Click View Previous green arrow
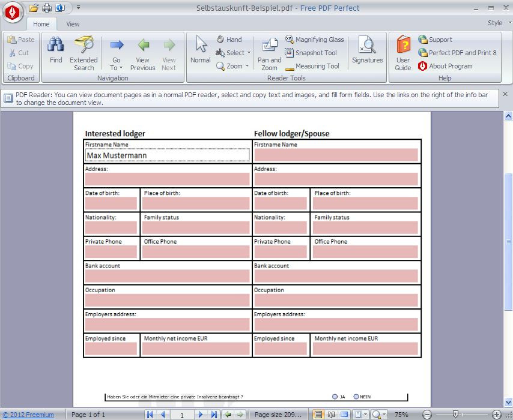Viewport: 513px width, 420px height. click(x=142, y=53)
